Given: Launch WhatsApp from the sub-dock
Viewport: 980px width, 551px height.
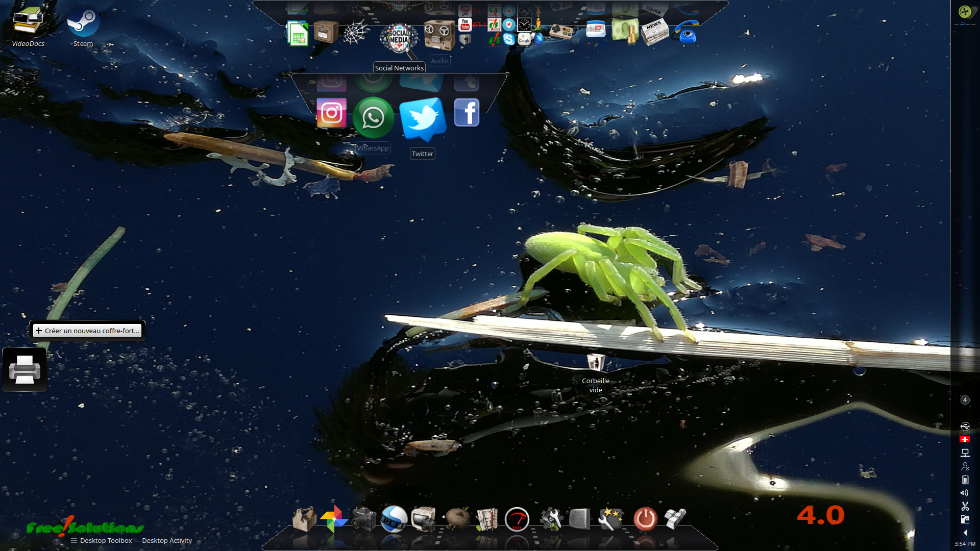Looking at the screenshot, I should pyautogui.click(x=373, y=118).
